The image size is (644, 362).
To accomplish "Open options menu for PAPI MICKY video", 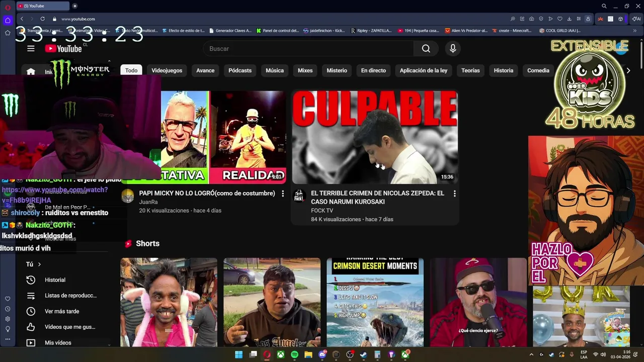I will click(x=283, y=194).
